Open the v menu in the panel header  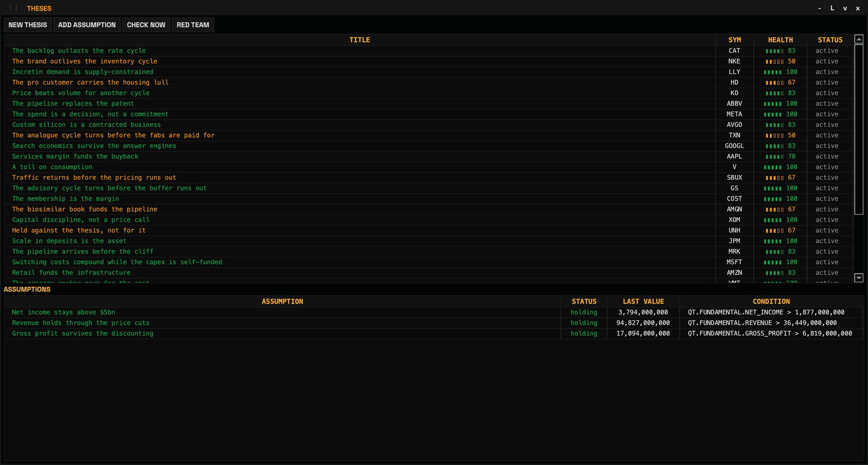pos(845,8)
